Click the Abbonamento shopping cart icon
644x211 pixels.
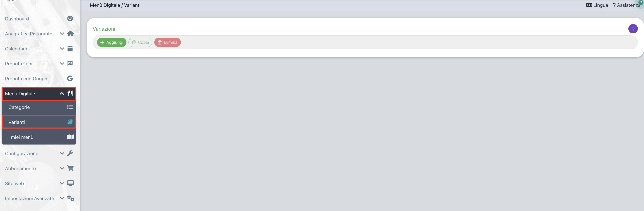pos(70,168)
